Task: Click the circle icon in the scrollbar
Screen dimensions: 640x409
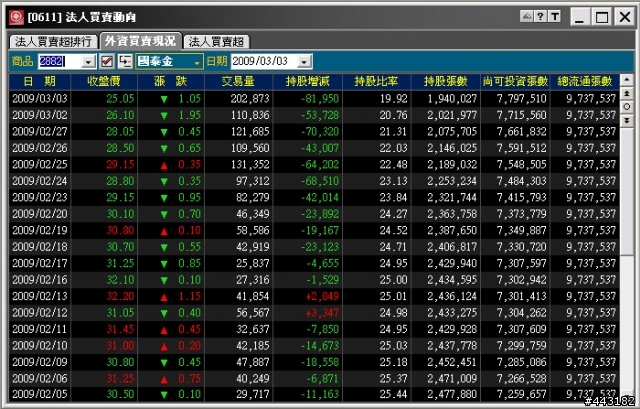Action: pyautogui.click(x=627, y=107)
